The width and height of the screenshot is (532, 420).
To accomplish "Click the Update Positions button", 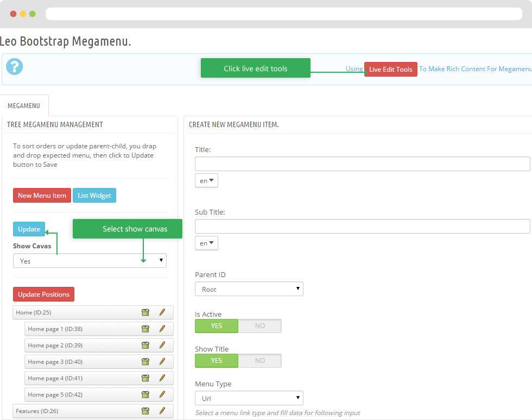I will [x=44, y=294].
